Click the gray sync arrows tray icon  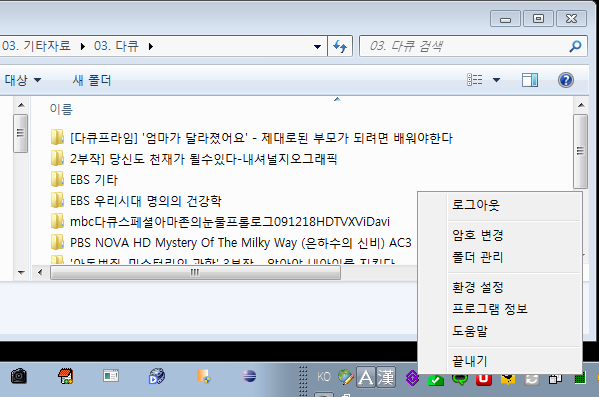point(532,379)
